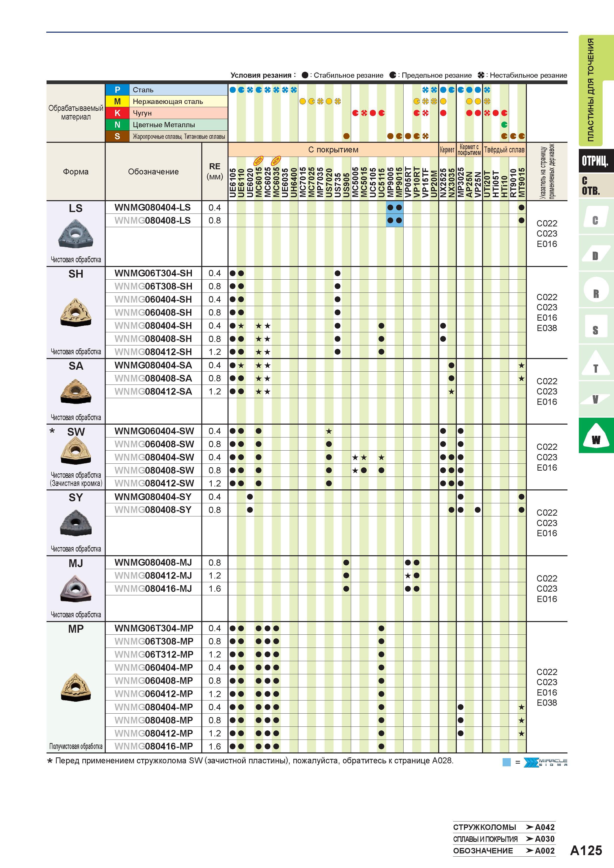The height and width of the screenshot is (868, 614).
Task: Click the SY chipbreaker insert image
Action: tap(76, 523)
